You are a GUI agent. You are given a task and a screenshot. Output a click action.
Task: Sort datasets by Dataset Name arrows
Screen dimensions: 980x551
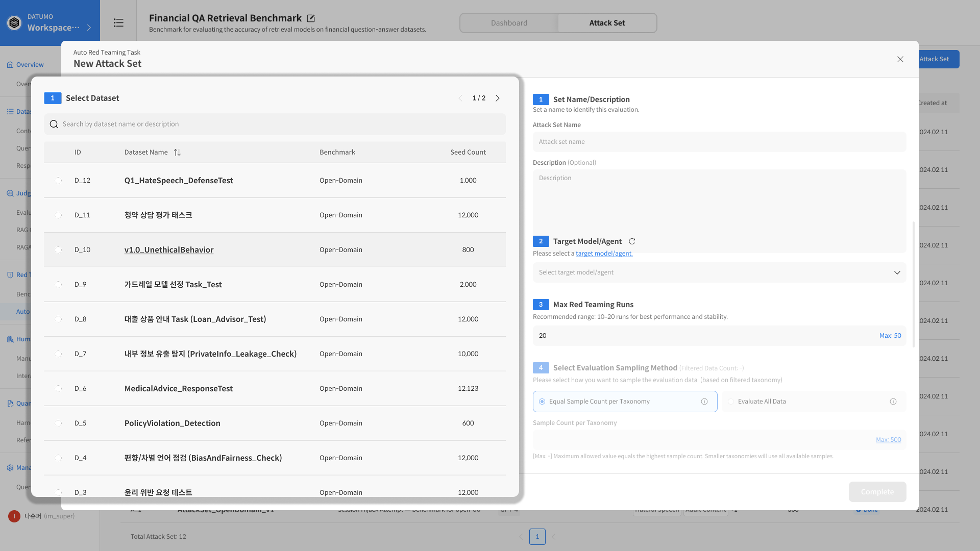(177, 153)
